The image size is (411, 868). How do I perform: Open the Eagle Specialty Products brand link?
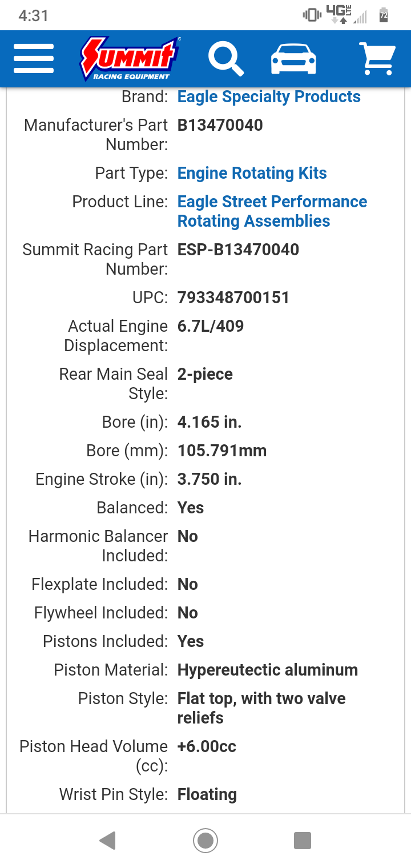point(269,97)
